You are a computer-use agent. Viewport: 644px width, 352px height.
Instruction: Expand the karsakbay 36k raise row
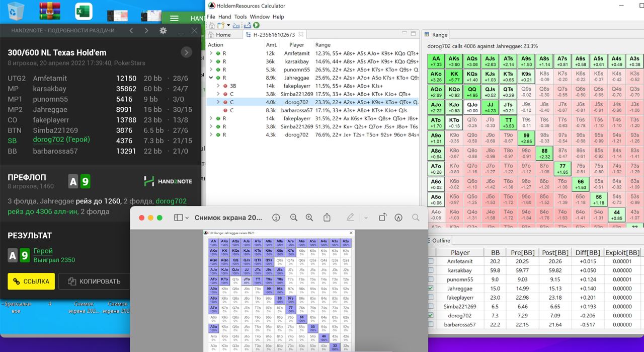[x=211, y=61]
